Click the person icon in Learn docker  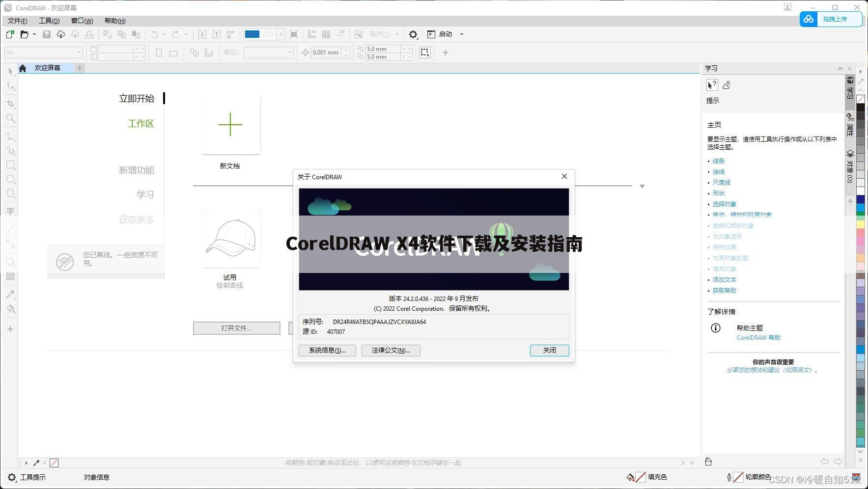tap(727, 85)
